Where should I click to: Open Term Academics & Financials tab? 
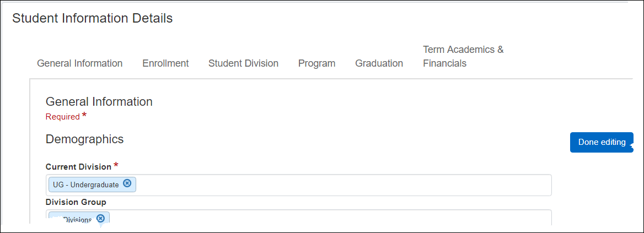[463, 57]
